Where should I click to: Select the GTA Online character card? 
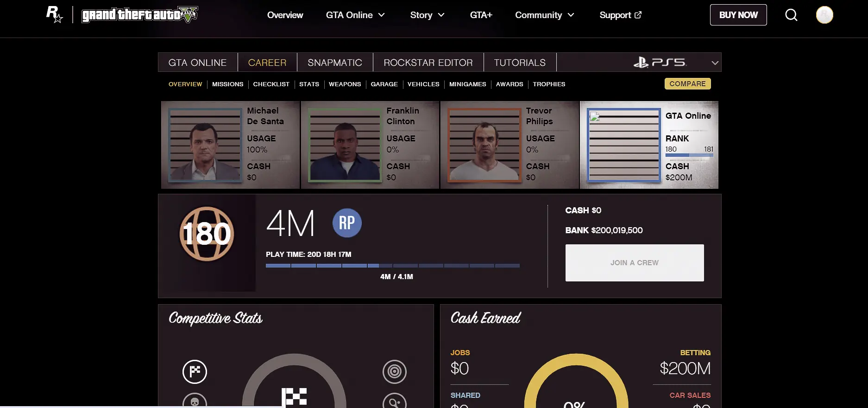click(x=649, y=145)
